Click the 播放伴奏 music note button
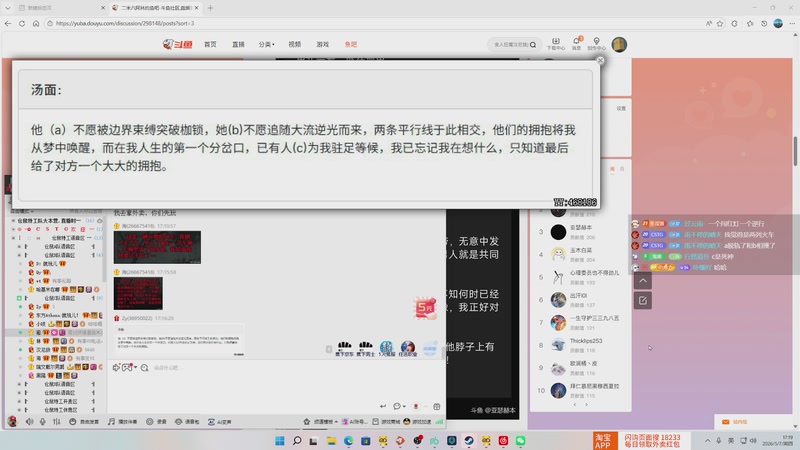Image resolution: width=800 pixels, height=450 pixels. (x=122, y=421)
